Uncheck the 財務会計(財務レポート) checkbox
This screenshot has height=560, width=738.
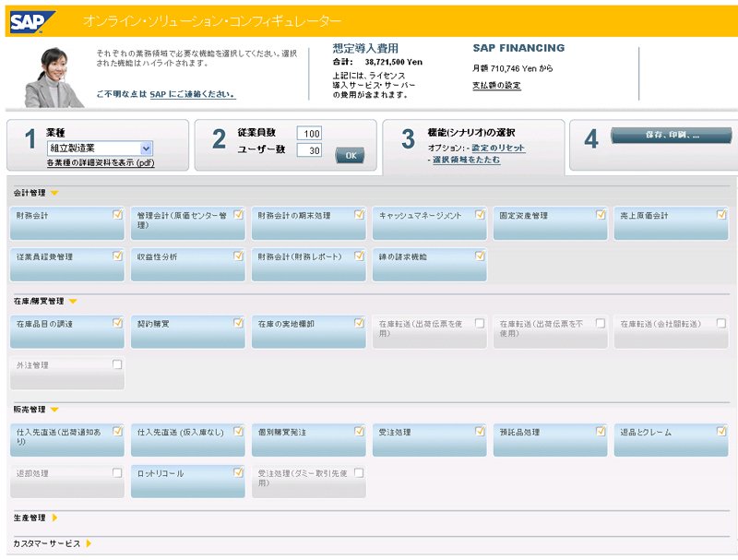(x=359, y=256)
